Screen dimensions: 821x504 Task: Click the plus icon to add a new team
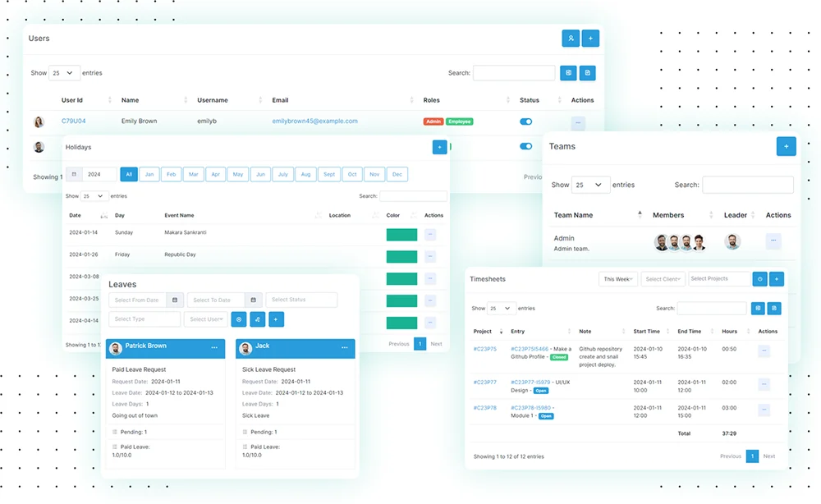[x=786, y=146]
